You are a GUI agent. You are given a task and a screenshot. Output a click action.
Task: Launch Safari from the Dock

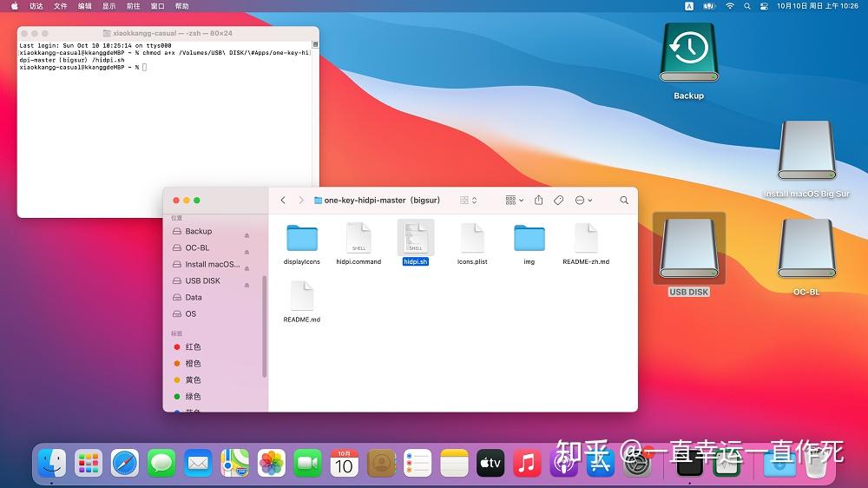pos(125,463)
